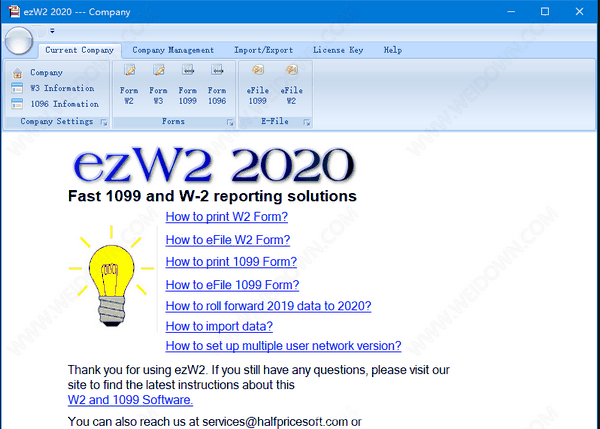Screen dimensions: 600x429
Task: Open 'How to print W2 Form?' link
Action: point(227,217)
